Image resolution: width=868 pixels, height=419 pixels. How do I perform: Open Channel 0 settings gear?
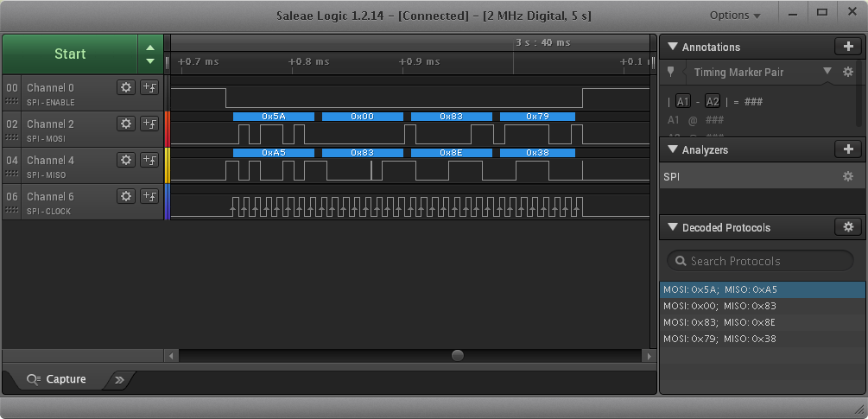click(126, 87)
